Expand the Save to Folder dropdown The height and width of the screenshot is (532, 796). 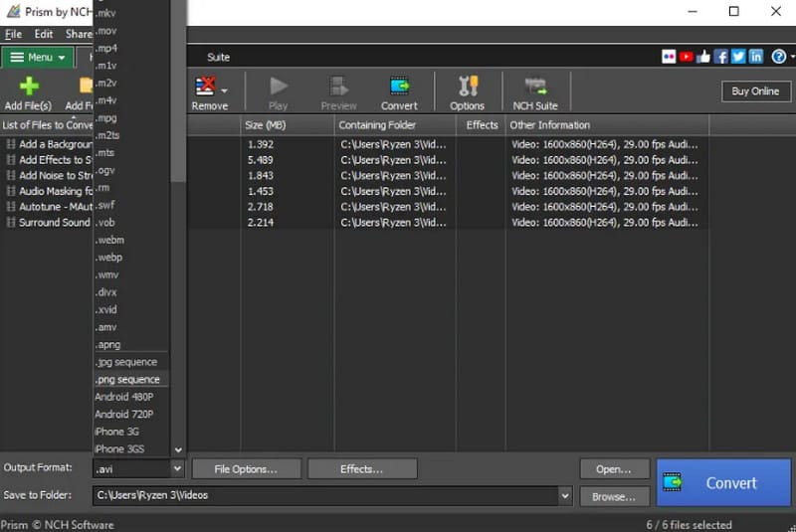565,495
